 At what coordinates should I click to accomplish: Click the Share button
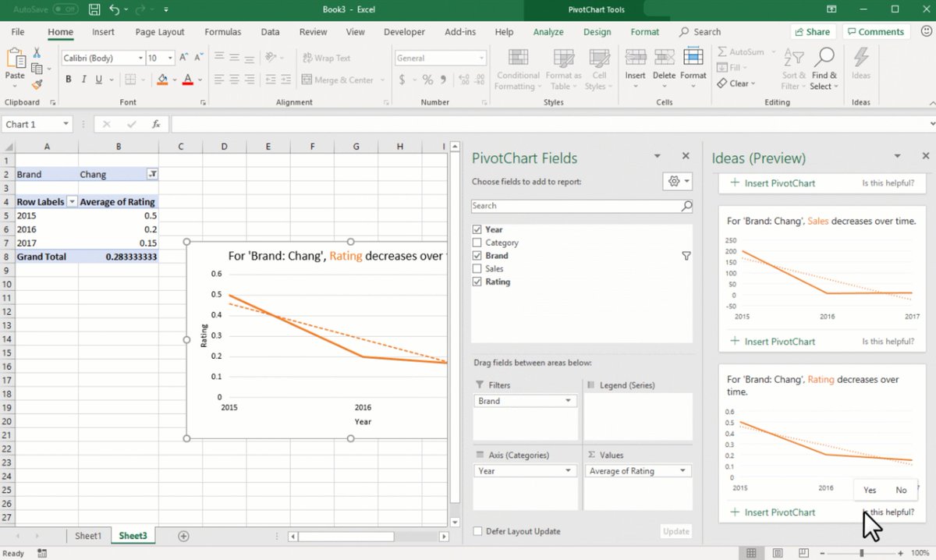(812, 32)
